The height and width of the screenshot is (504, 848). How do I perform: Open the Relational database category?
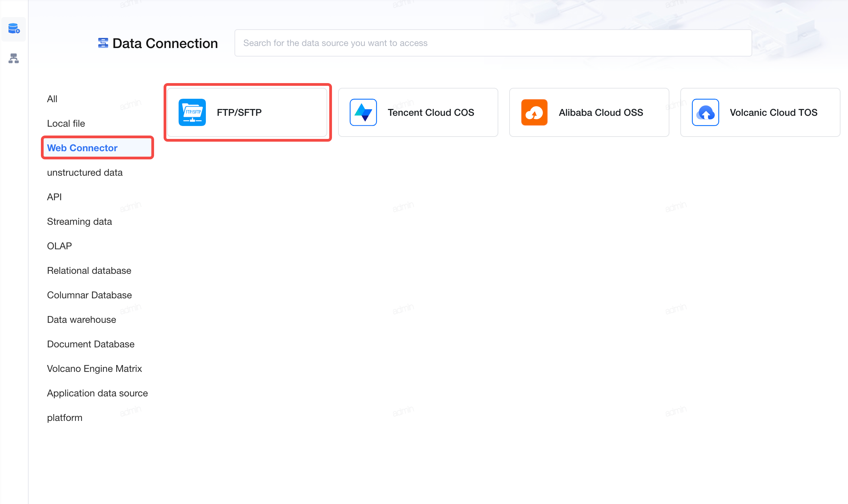89,270
